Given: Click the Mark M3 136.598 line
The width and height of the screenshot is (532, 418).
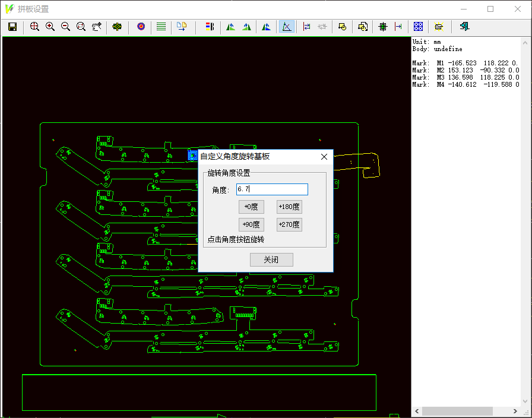Looking at the screenshot, I should 465,77.
